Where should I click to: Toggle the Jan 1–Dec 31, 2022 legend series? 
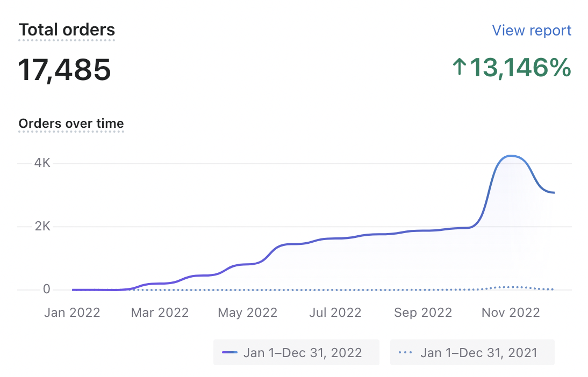296,352
